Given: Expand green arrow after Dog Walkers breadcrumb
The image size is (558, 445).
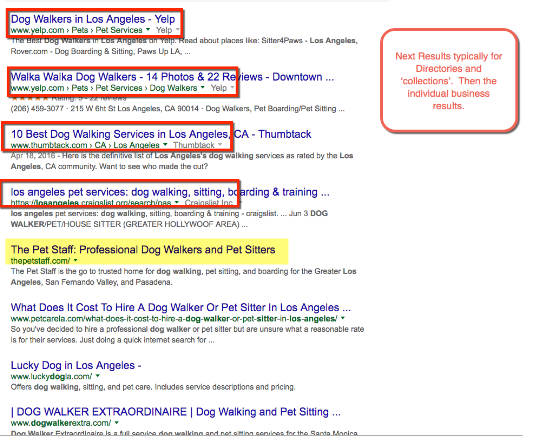Looking at the screenshot, I should pyautogui.click(x=202, y=88).
